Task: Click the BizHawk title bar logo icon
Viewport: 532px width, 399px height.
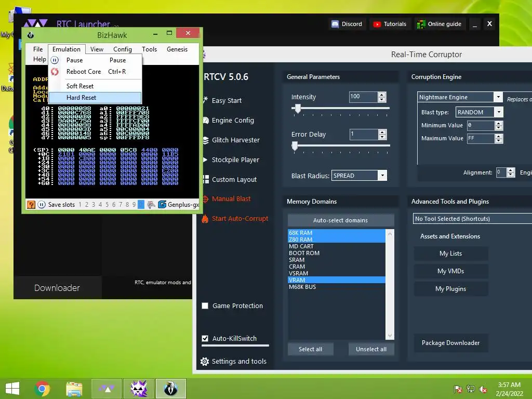Action: pyautogui.click(x=30, y=35)
